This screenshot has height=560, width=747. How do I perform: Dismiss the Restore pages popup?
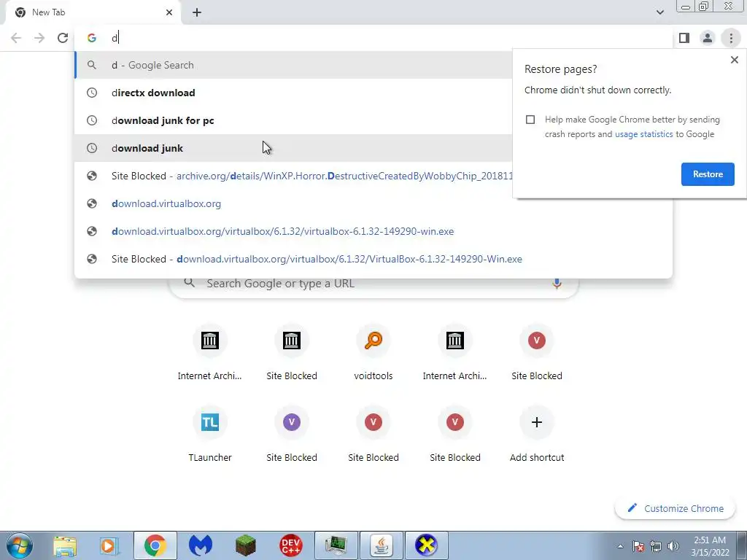point(734,60)
